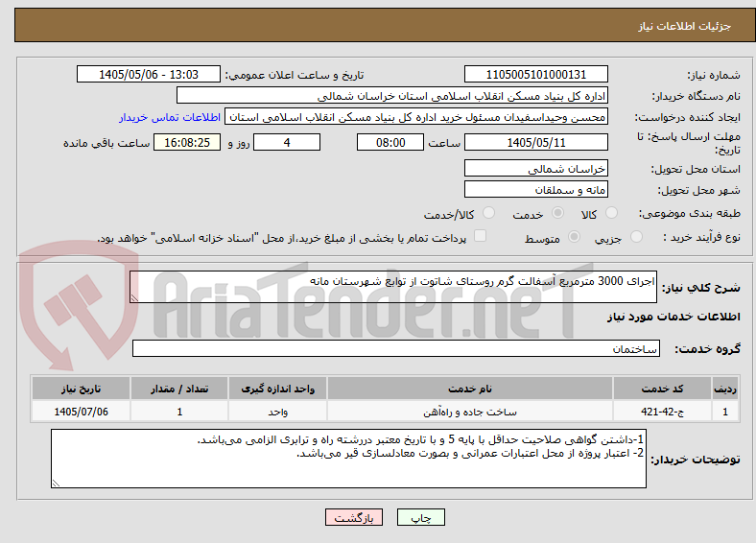Image resolution: width=756 pixels, height=543 pixels.
Task: Click the unit cell واحد
Action: 277,412
